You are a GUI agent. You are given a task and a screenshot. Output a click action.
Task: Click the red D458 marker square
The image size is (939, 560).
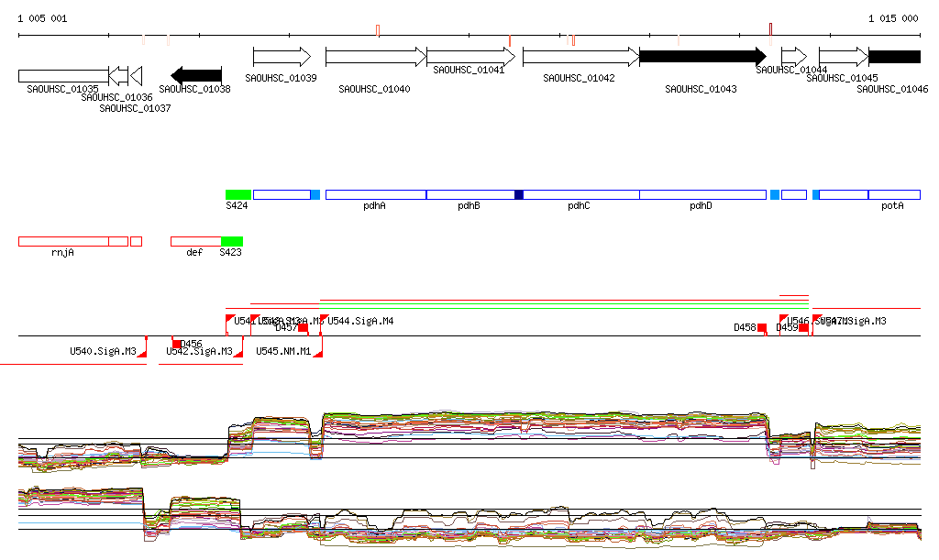click(761, 327)
